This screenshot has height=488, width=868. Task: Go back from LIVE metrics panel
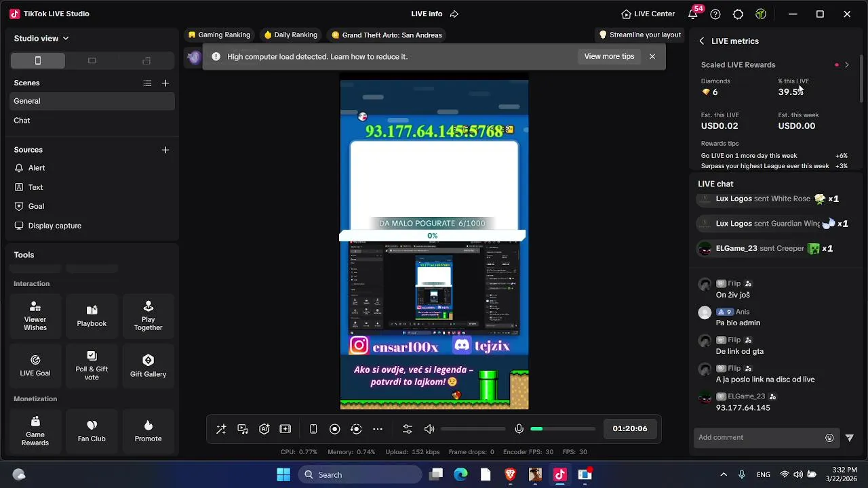(702, 41)
